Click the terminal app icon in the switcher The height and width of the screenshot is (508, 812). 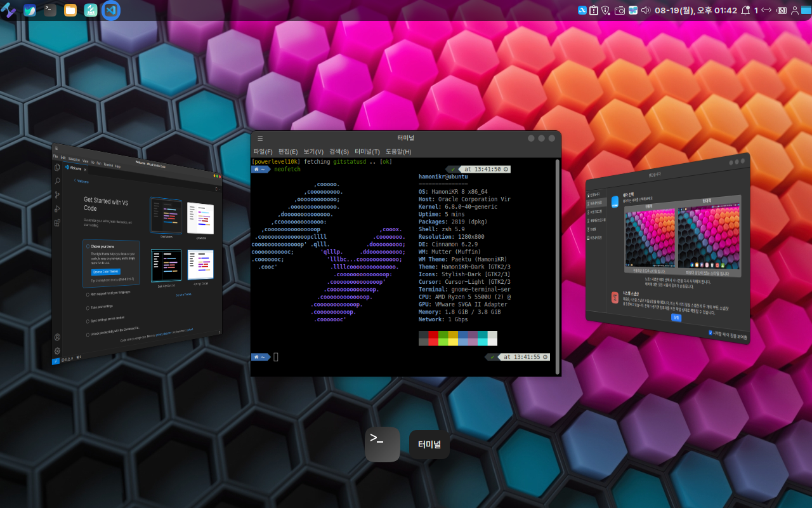[x=383, y=444]
